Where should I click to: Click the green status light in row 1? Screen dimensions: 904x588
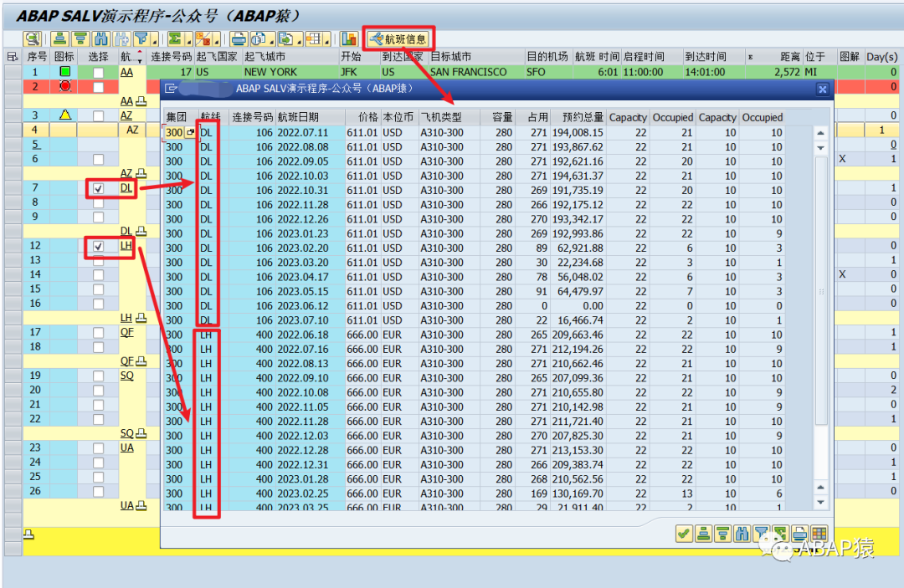65,71
